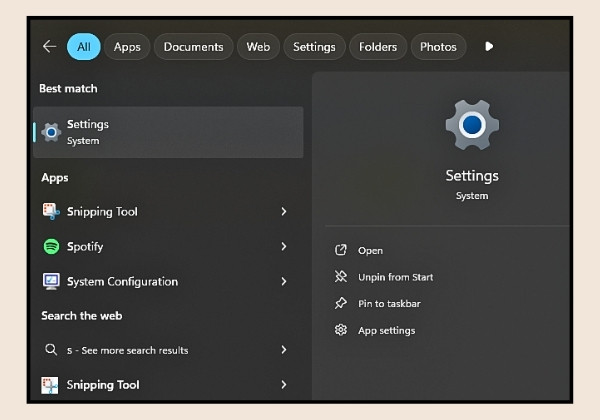Screen dimensions: 600x420
Task: Expand Snipping Tool options under Apps
Action: (x=284, y=212)
